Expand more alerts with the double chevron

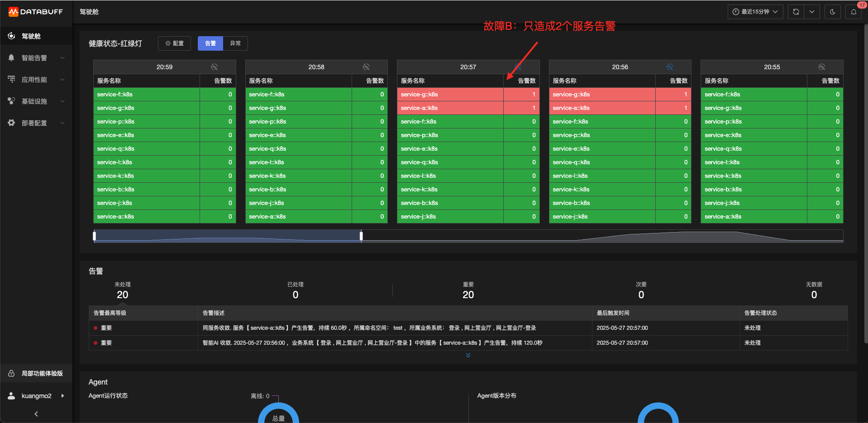coord(468,355)
